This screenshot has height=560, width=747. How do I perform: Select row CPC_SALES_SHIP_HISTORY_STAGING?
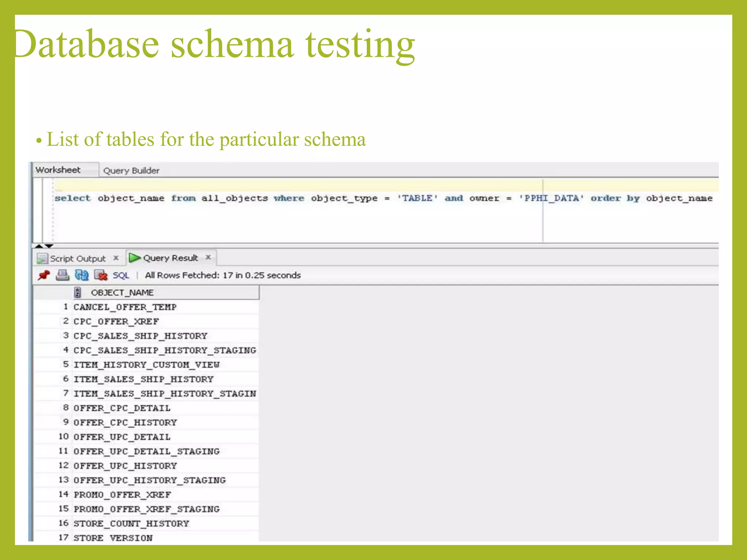(x=147, y=350)
